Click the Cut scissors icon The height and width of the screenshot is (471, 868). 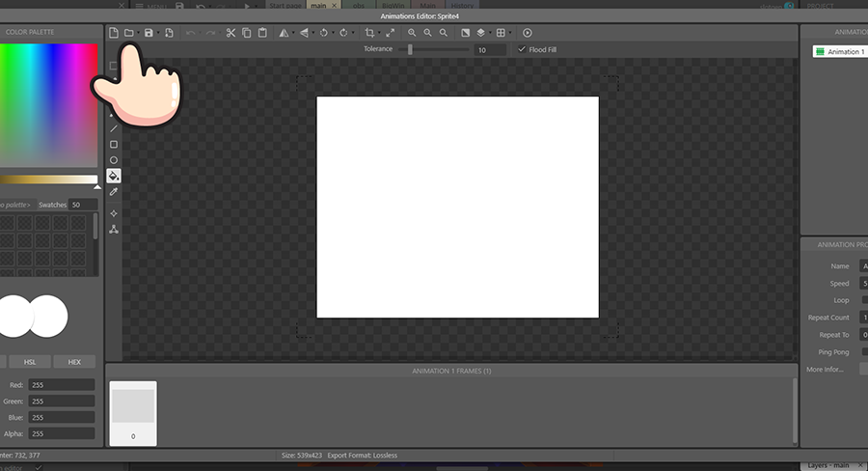231,33
